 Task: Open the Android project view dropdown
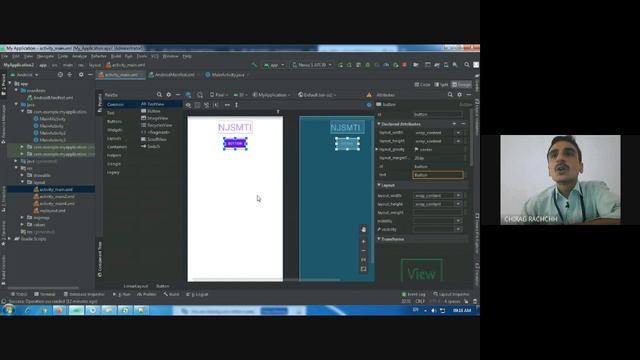click(24, 75)
